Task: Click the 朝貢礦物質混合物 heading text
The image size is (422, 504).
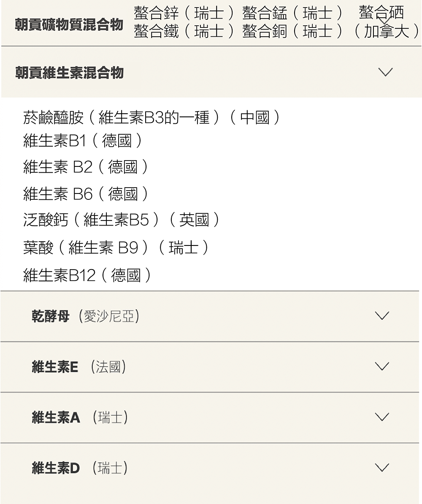Action: (69, 25)
